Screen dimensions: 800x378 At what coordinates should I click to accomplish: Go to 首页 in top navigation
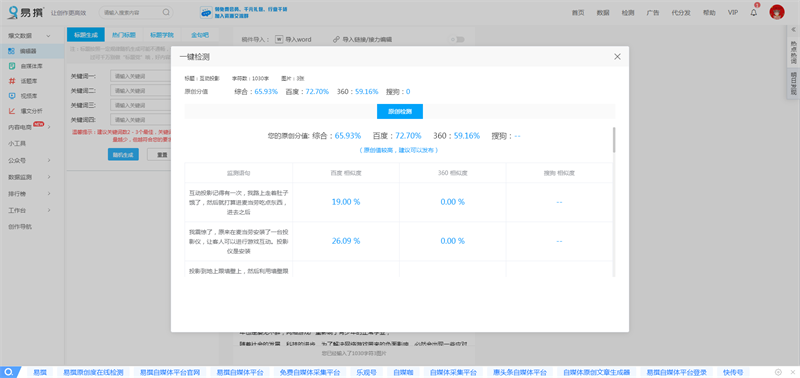point(578,12)
